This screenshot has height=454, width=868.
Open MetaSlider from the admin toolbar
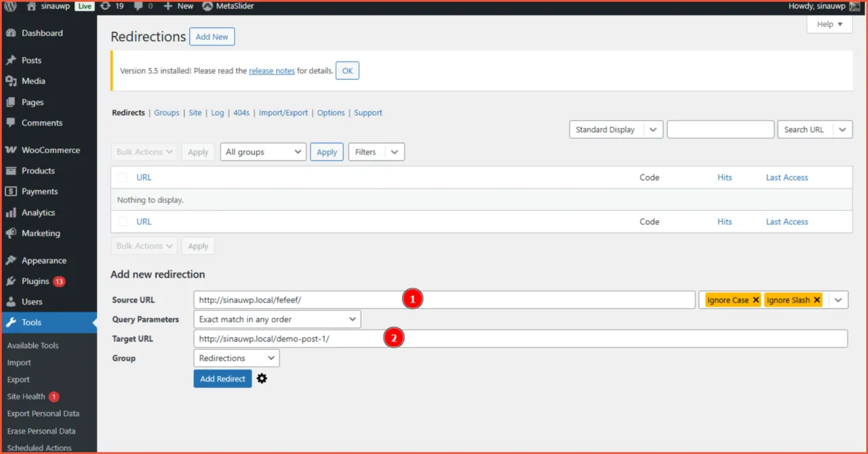click(228, 6)
